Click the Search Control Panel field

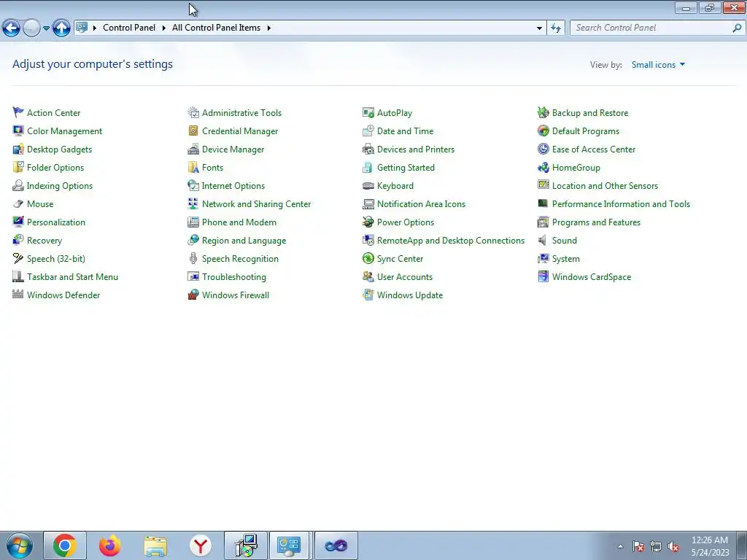pyautogui.click(x=657, y=28)
